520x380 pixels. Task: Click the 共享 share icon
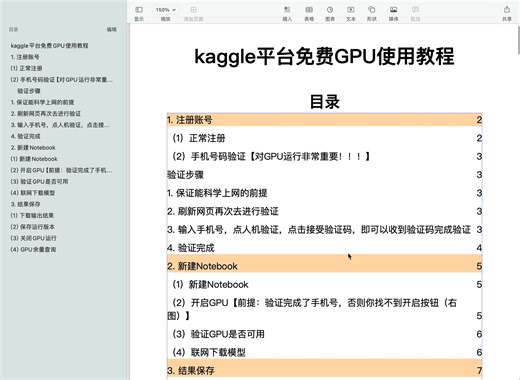pos(507,10)
